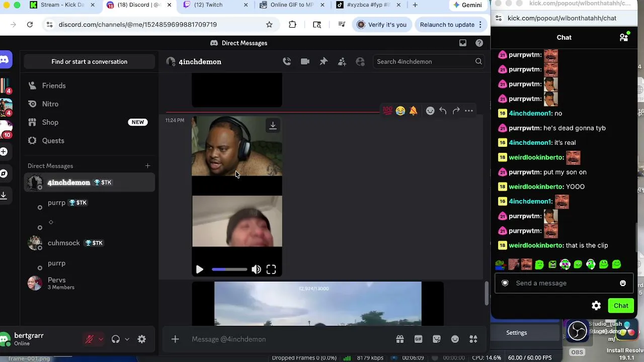Open more message options
This screenshot has width=644, height=362.
469,111
